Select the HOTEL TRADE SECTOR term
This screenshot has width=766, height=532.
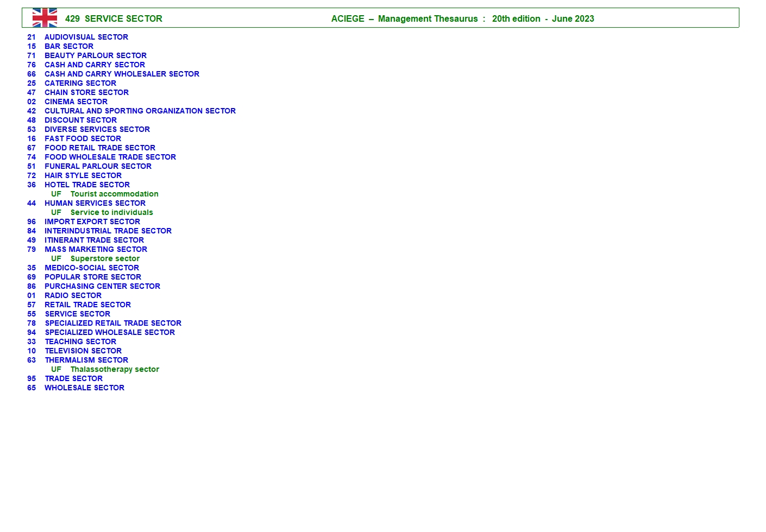pyautogui.click(x=87, y=185)
